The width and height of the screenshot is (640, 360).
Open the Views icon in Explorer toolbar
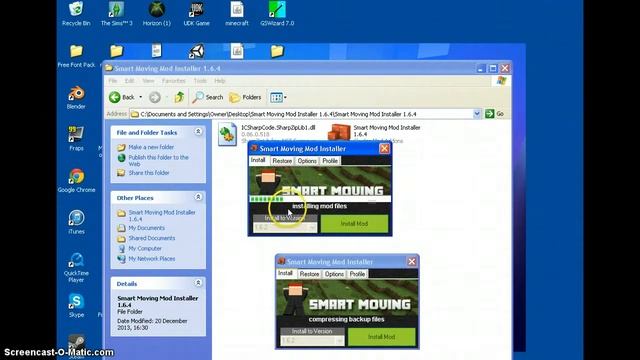[276, 97]
